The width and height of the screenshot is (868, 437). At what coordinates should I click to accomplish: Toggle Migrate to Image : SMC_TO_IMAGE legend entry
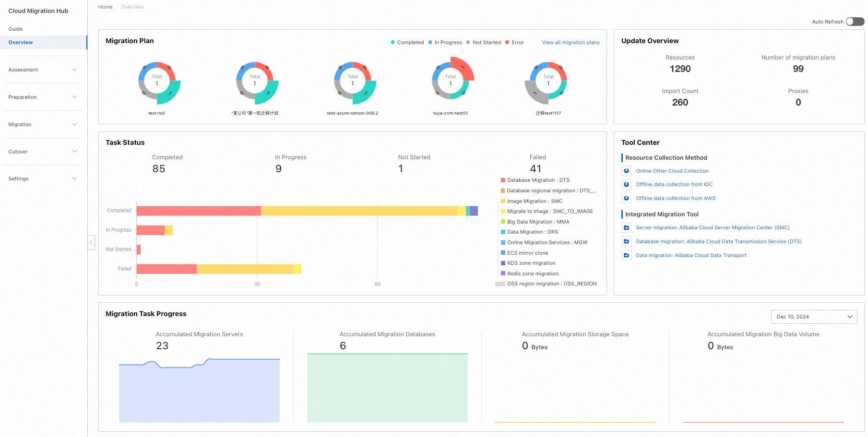[547, 211]
